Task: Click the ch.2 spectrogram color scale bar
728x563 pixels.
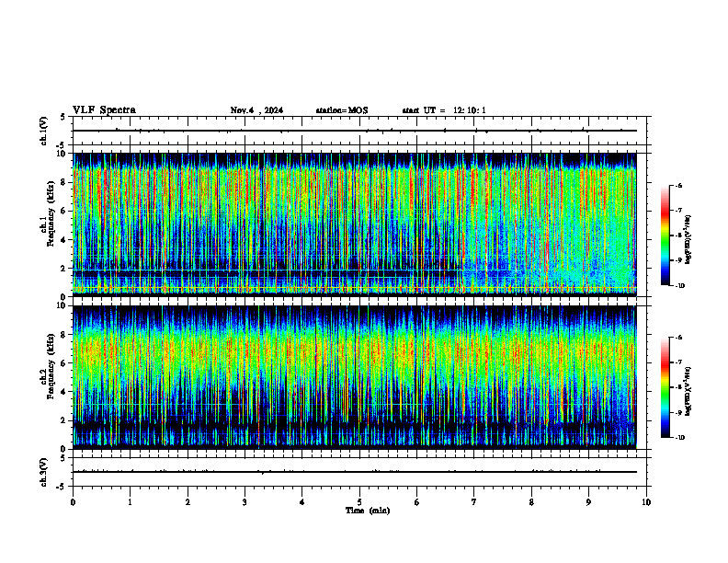Action: [665, 387]
